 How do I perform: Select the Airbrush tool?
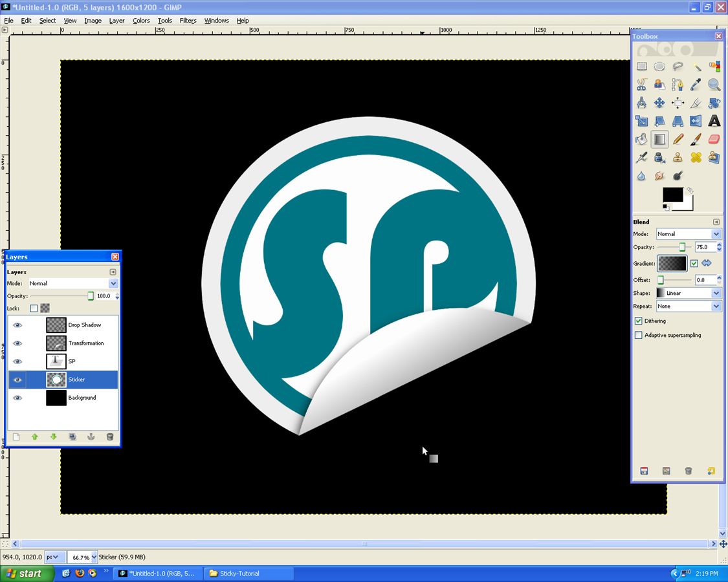click(x=642, y=158)
